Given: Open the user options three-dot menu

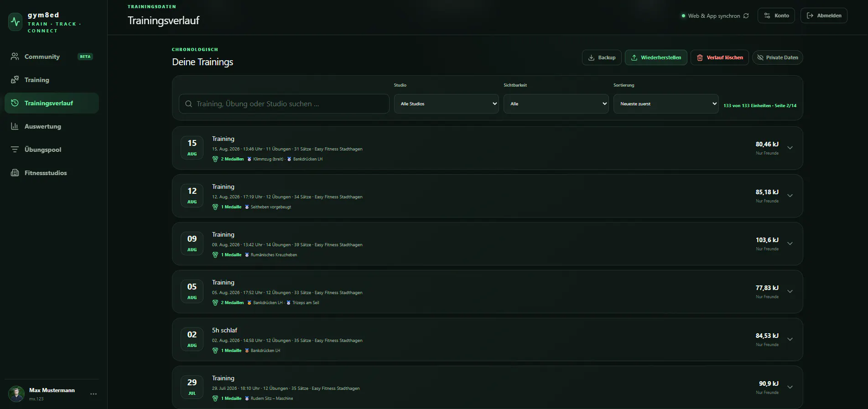Looking at the screenshot, I should 94,394.
